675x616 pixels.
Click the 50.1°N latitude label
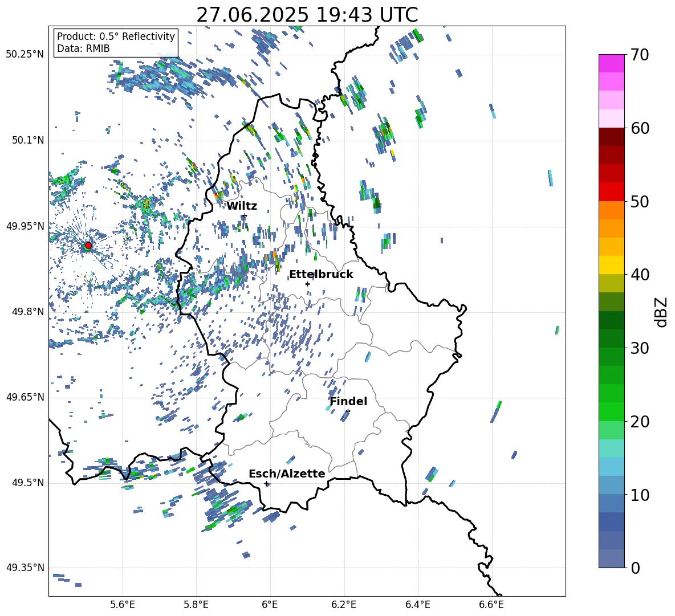pos(27,141)
